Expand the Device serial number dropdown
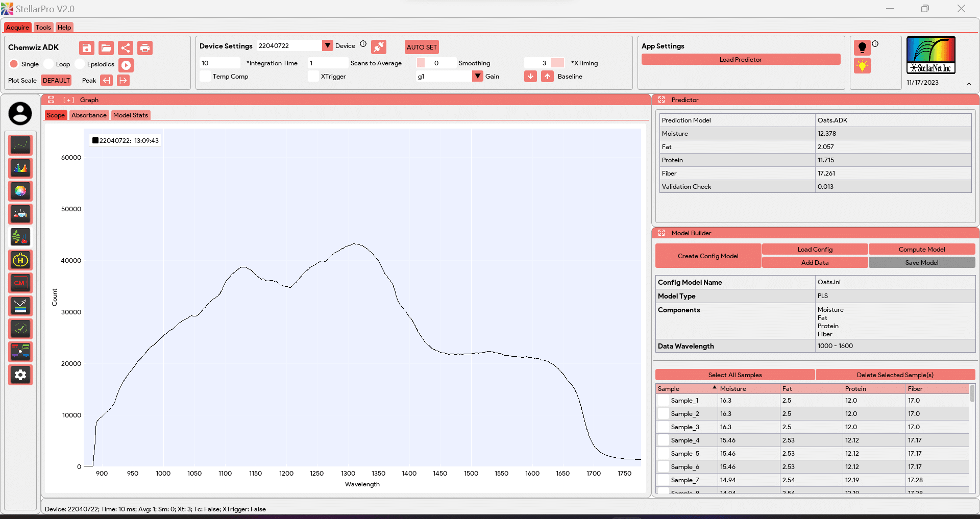 click(327, 45)
